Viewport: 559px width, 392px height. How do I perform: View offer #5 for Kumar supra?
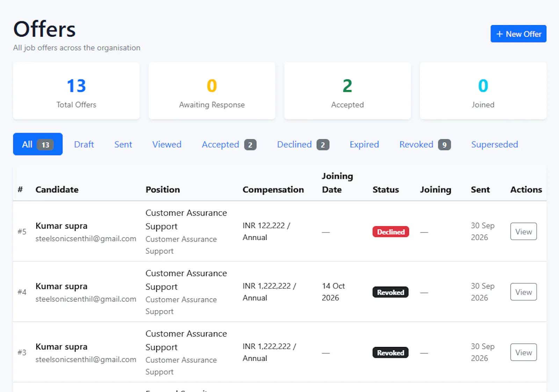pyautogui.click(x=523, y=231)
